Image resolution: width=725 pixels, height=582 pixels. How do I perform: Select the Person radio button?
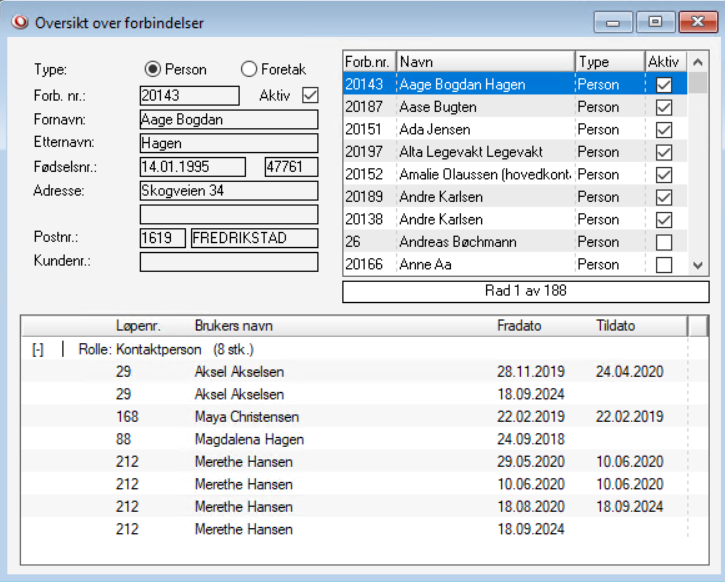[x=153, y=69]
